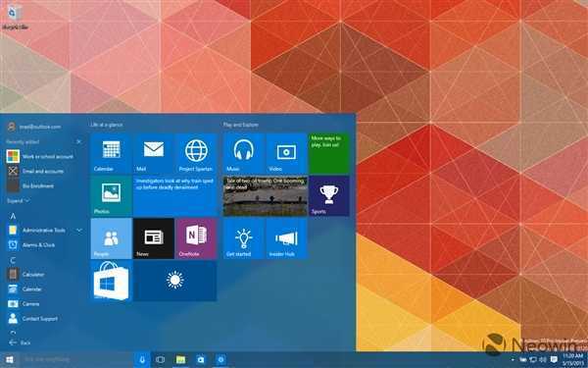588x368 pixels.
Task: Open the Calendar tile in Life at a glance
Action: 112,154
